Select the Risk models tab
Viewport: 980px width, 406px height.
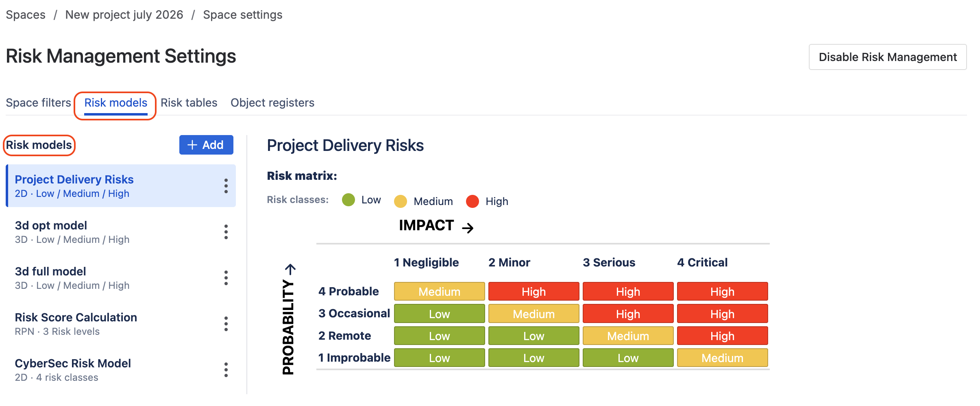click(116, 103)
